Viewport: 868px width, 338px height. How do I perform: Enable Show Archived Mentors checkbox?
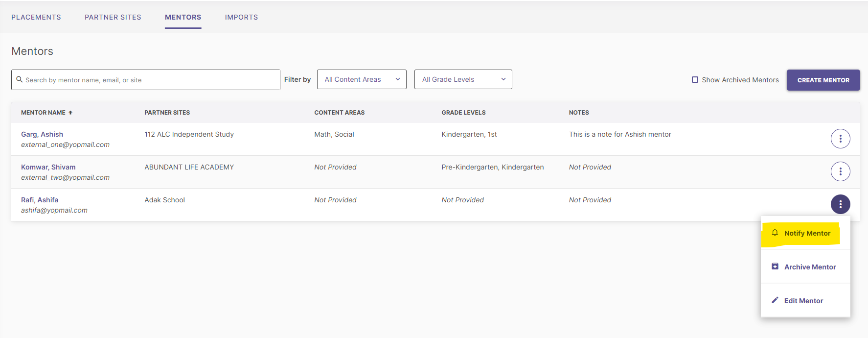click(x=695, y=79)
